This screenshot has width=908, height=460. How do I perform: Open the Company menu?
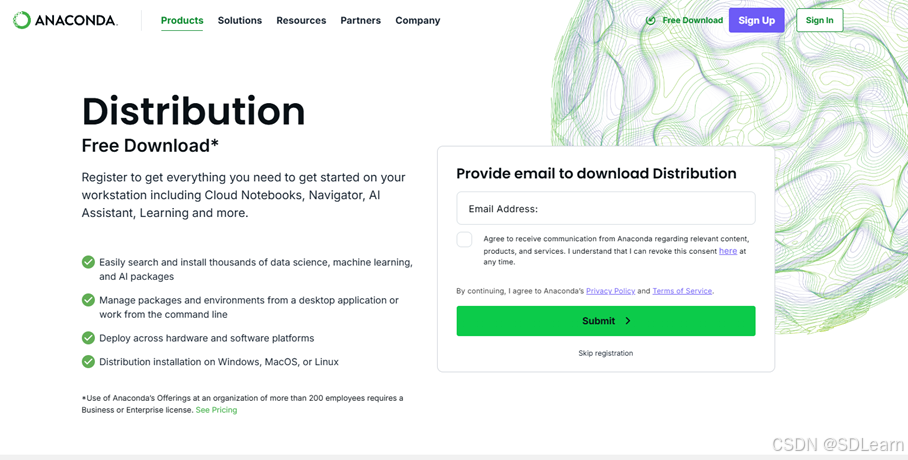click(418, 20)
